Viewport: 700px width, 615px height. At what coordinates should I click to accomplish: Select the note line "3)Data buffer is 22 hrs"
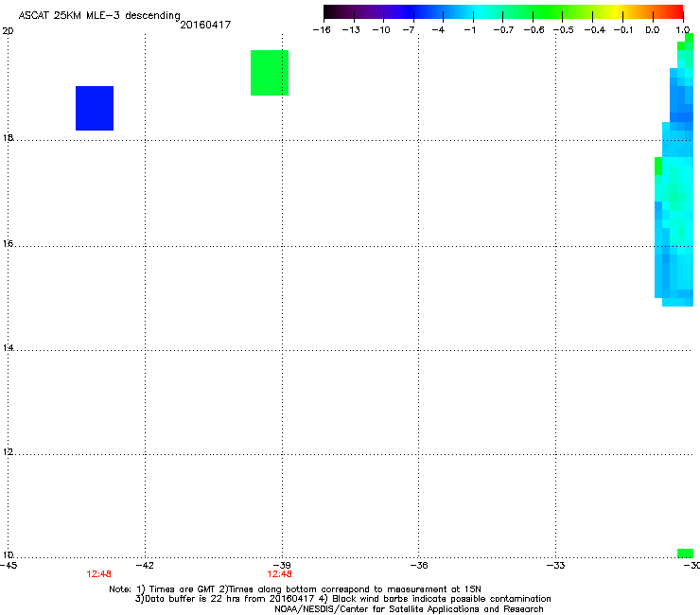(x=342, y=599)
